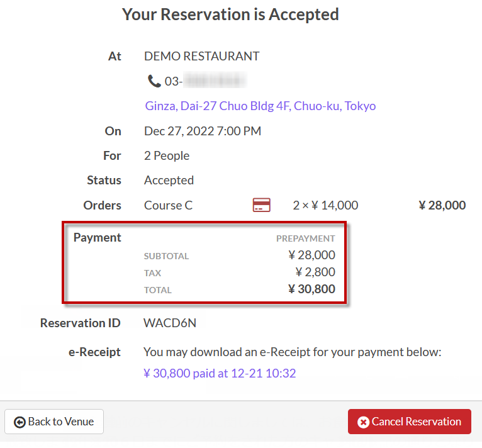
Task: Click the DEMO RESTAURANT name
Action: click(201, 56)
